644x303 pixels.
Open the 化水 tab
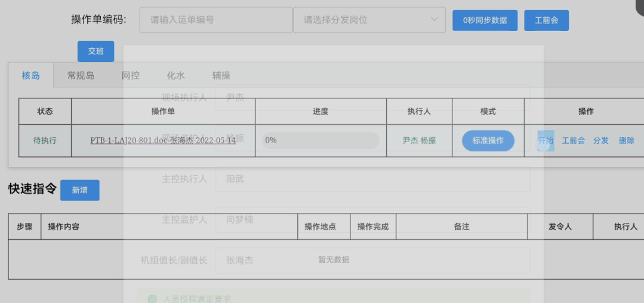click(175, 76)
